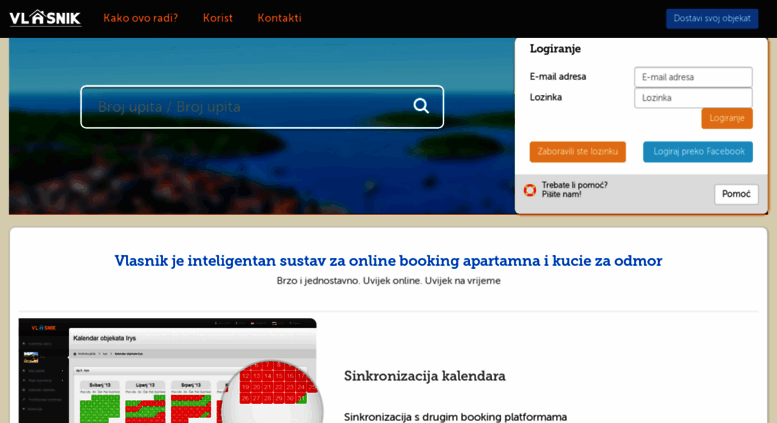Click the 'Vlasnik je inteligentan sustav' headline
This screenshot has width=777, height=423.
388,261
